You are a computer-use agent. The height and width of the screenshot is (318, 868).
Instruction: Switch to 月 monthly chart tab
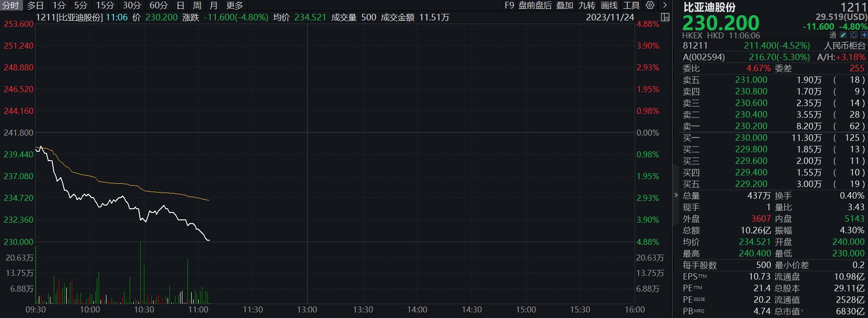click(x=213, y=6)
